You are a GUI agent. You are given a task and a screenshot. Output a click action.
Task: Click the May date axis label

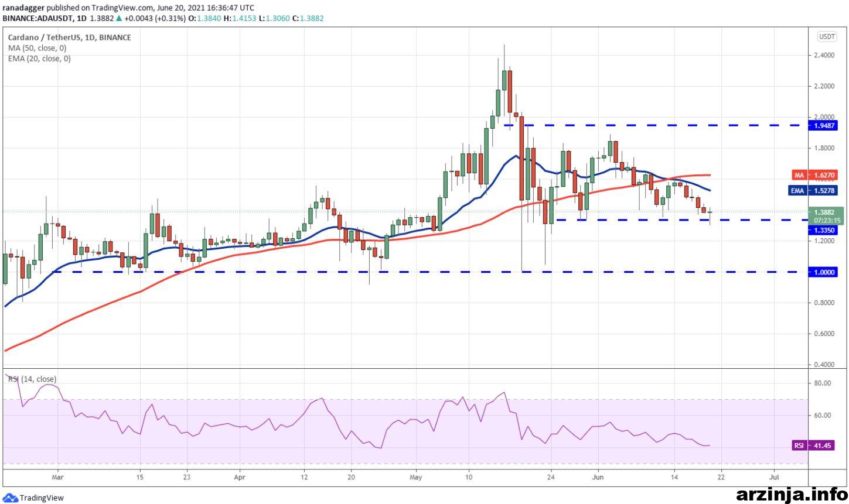pos(415,477)
